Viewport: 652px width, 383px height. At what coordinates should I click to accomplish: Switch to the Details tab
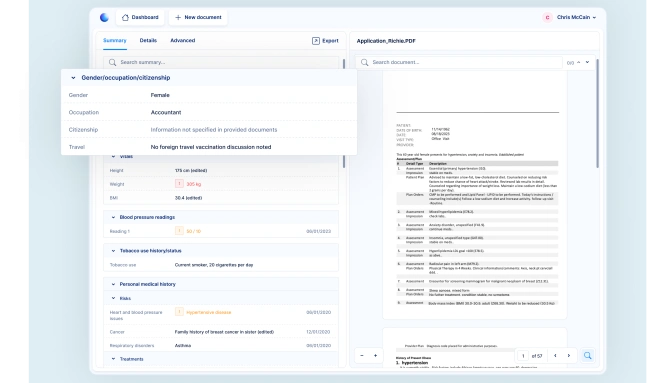pos(148,41)
